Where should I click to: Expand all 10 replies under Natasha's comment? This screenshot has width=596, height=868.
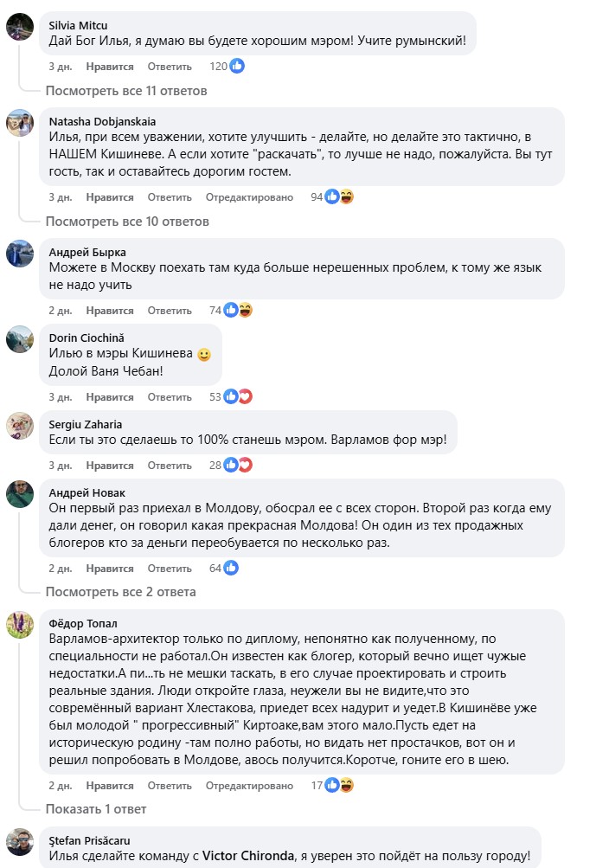tap(126, 221)
